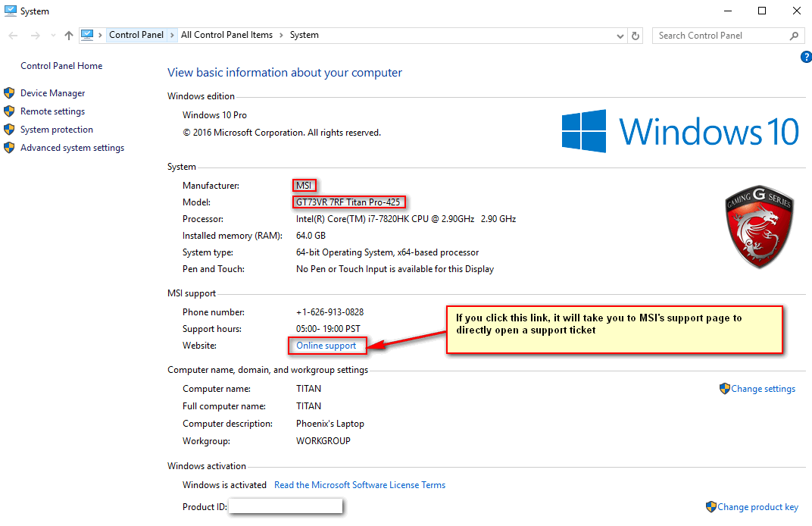Click shield icon beside System protection
Screen dimensions: 812x526
tap(9, 130)
